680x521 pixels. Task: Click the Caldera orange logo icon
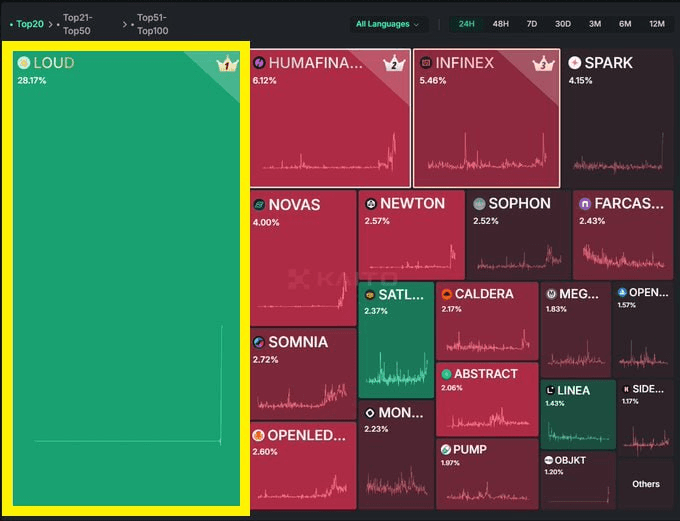446,294
